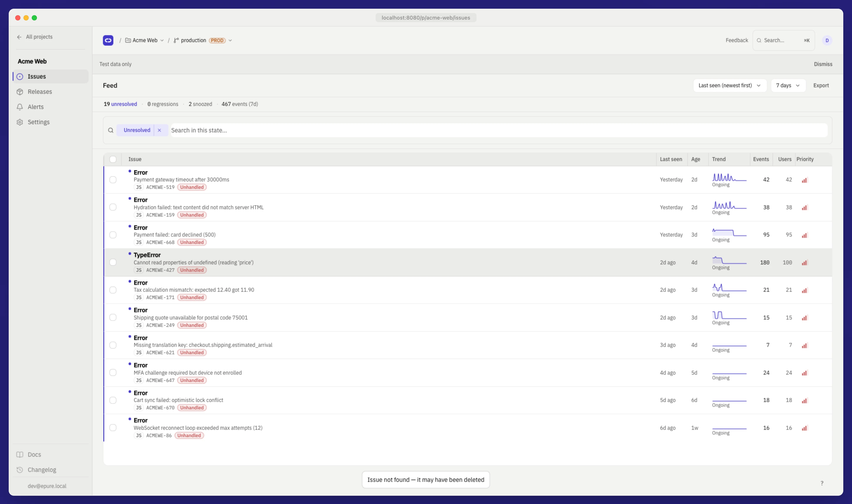Image resolution: width=852 pixels, height=504 pixels.
Task: Click the help question mark icon
Action: click(x=822, y=483)
